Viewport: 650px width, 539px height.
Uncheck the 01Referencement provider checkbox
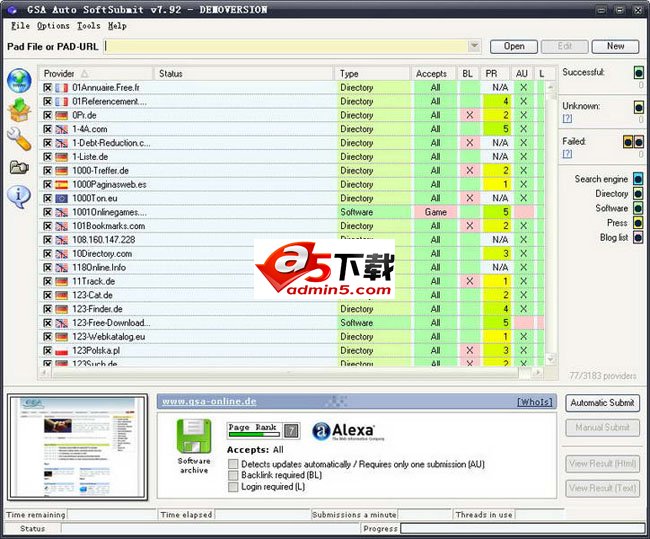point(48,102)
